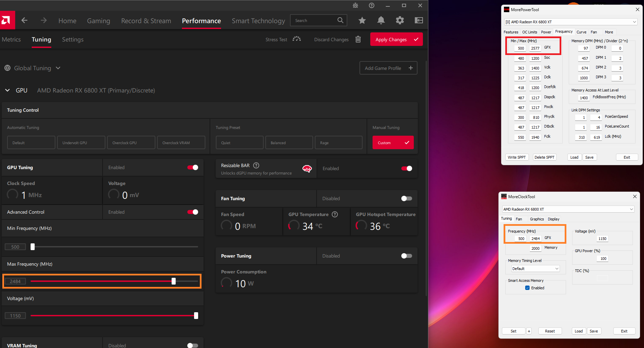Click the Resizable BAR brain icon
This screenshot has width=644, height=348.
pyautogui.click(x=307, y=168)
